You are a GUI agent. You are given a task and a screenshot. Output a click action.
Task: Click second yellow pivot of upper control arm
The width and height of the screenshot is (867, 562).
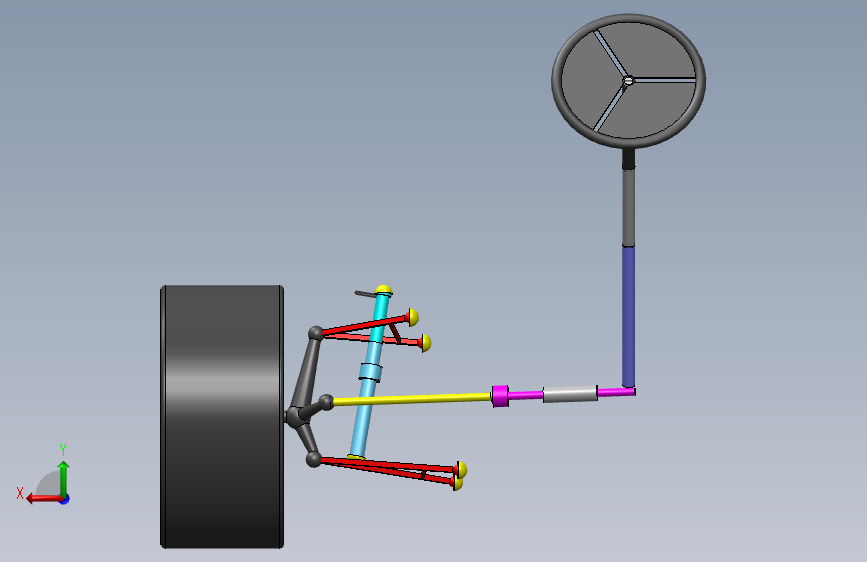pos(425,342)
